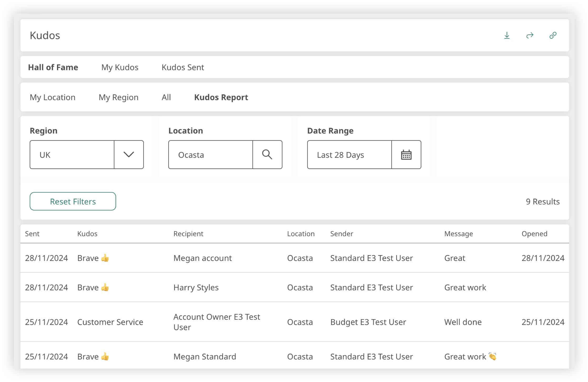Switch to the Kudos Sent tab
The image size is (588, 382).
click(x=183, y=67)
